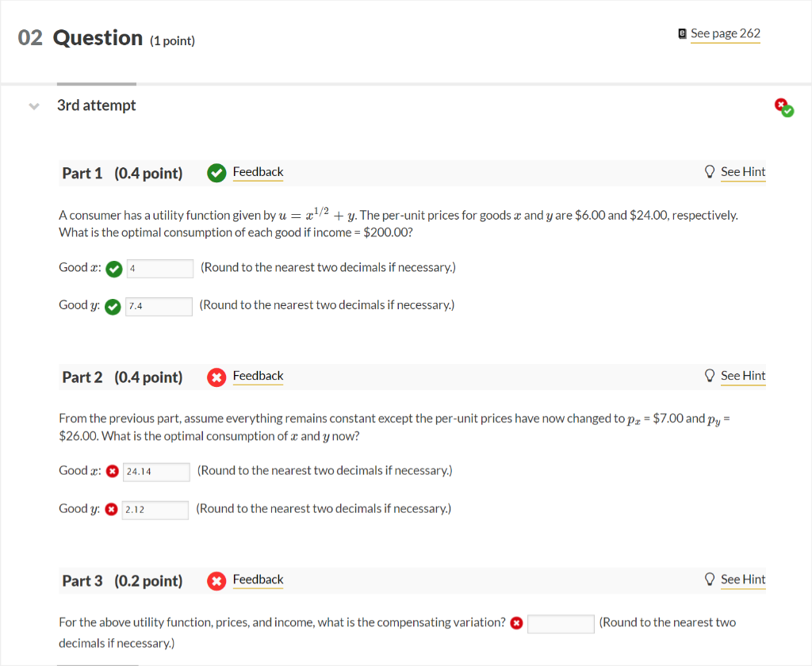Click the Good x input field in Part 1
Viewport: 812px width, 666px height.
click(x=159, y=269)
